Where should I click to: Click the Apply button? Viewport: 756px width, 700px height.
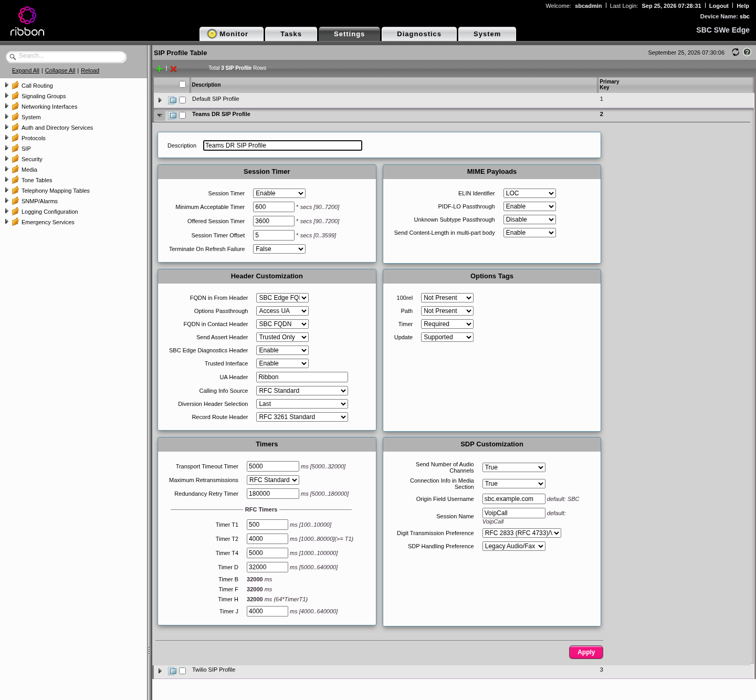pyautogui.click(x=586, y=652)
